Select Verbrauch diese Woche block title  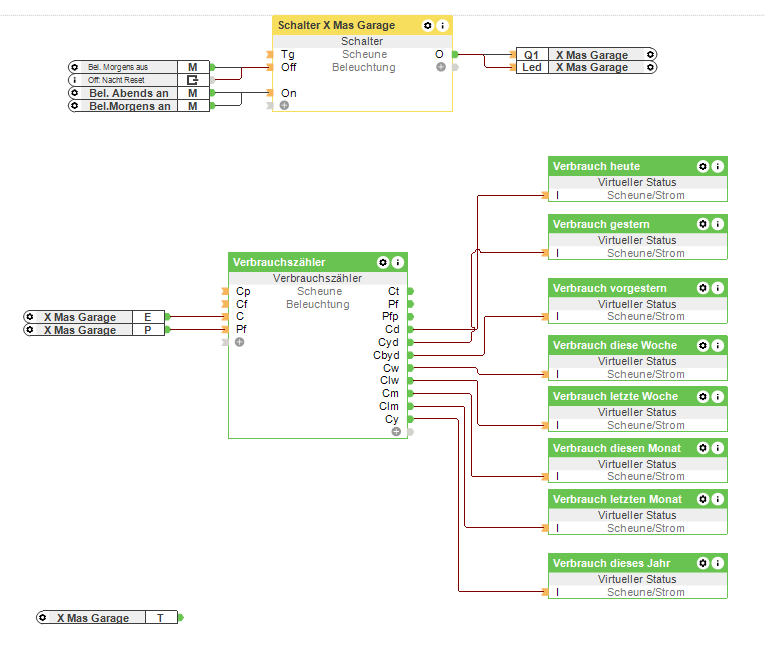(615, 345)
